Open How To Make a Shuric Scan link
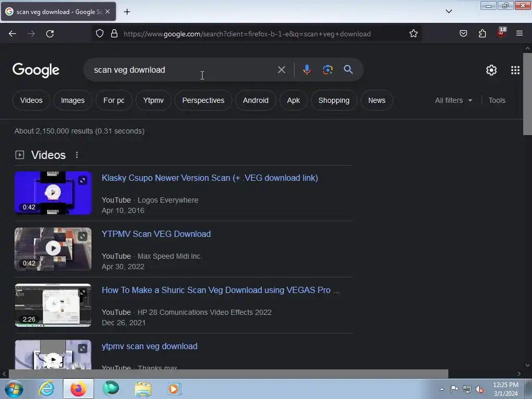Screen dimensions: 532x399 pyautogui.click(x=220, y=290)
